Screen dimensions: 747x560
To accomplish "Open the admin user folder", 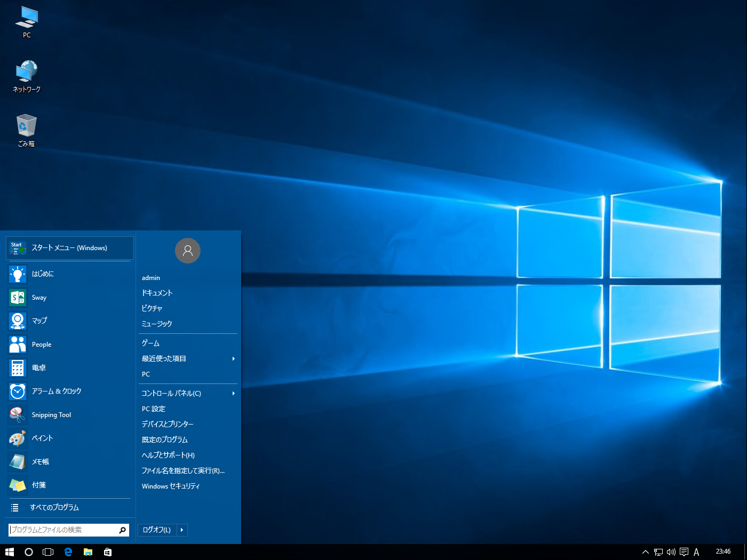I will click(151, 278).
